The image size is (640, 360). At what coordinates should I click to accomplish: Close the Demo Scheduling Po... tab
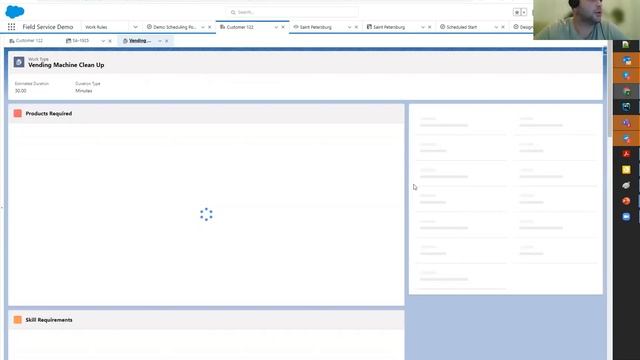pyautogui.click(x=210, y=27)
